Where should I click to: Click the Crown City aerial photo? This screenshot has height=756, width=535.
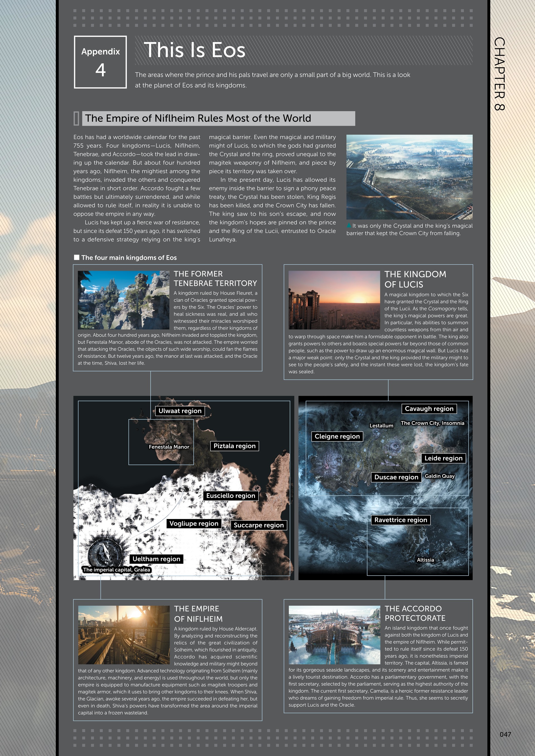410,177
